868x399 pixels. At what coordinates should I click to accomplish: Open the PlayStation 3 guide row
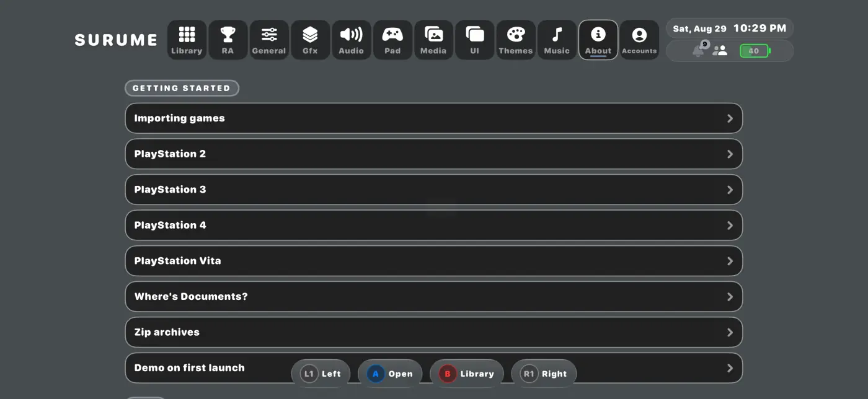[434, 190]
